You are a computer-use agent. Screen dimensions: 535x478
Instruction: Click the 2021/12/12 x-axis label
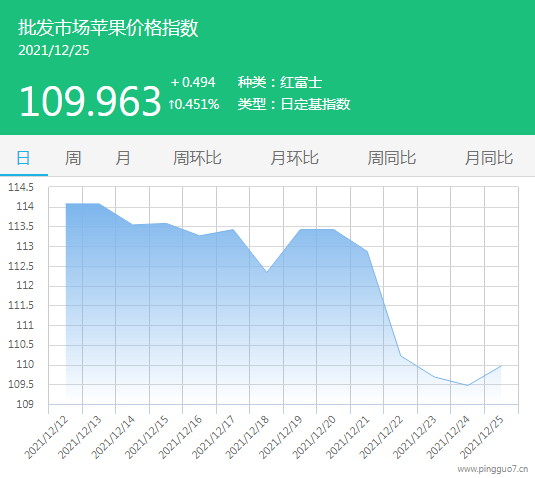tap(46, 438)
